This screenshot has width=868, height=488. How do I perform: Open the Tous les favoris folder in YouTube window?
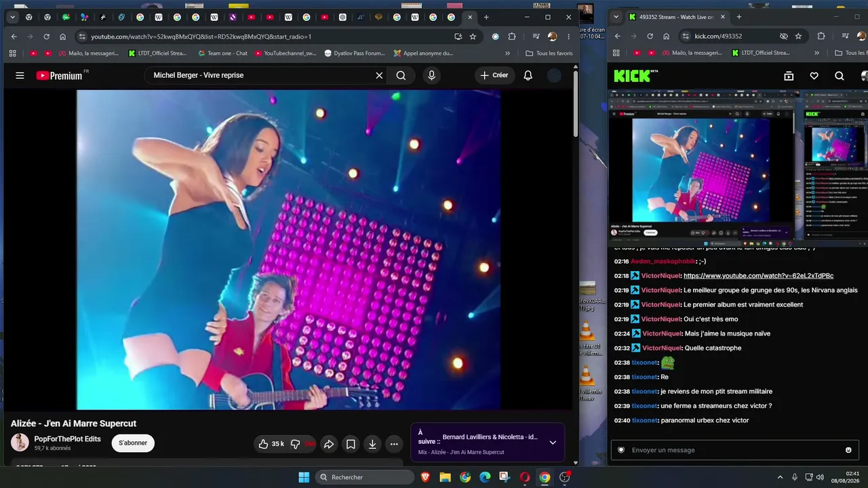pyautogui.click(x=549, y=53)
